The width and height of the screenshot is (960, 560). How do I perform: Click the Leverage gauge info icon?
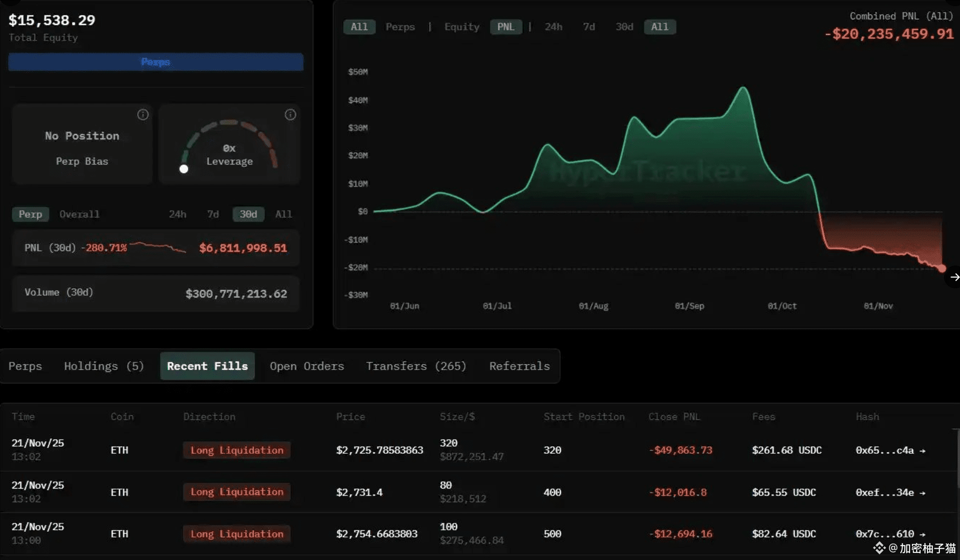290,115
